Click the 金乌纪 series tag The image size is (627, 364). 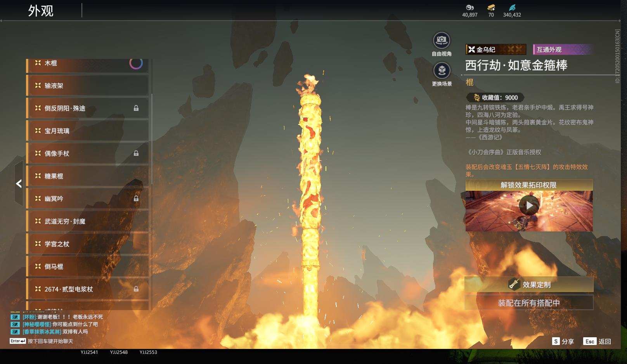coord(496,49)
